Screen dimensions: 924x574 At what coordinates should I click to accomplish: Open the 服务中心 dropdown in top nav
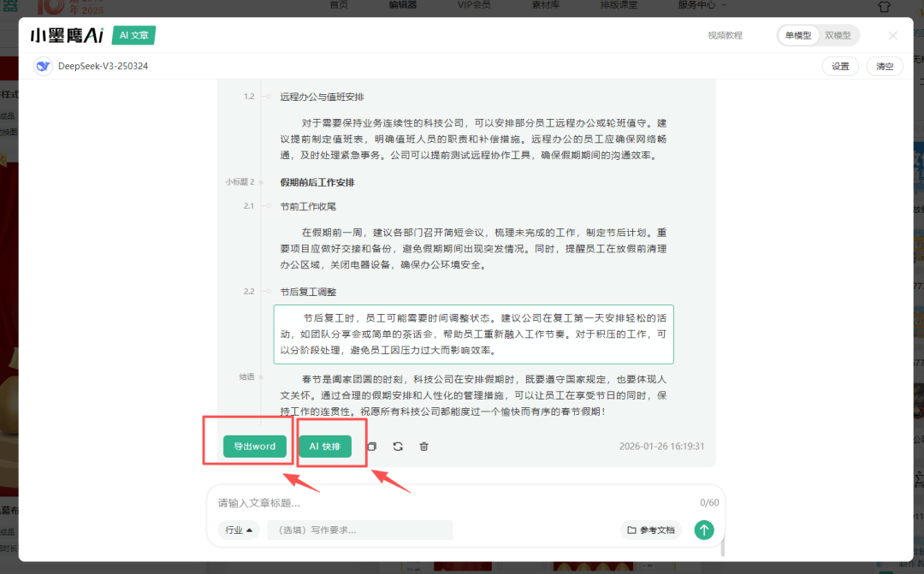pyautogui.click(x=696, y=5)
